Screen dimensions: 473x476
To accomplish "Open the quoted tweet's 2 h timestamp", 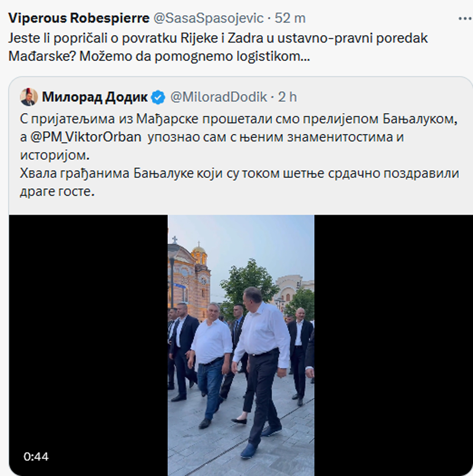I will pyautogui.click(x=287, y=97).
